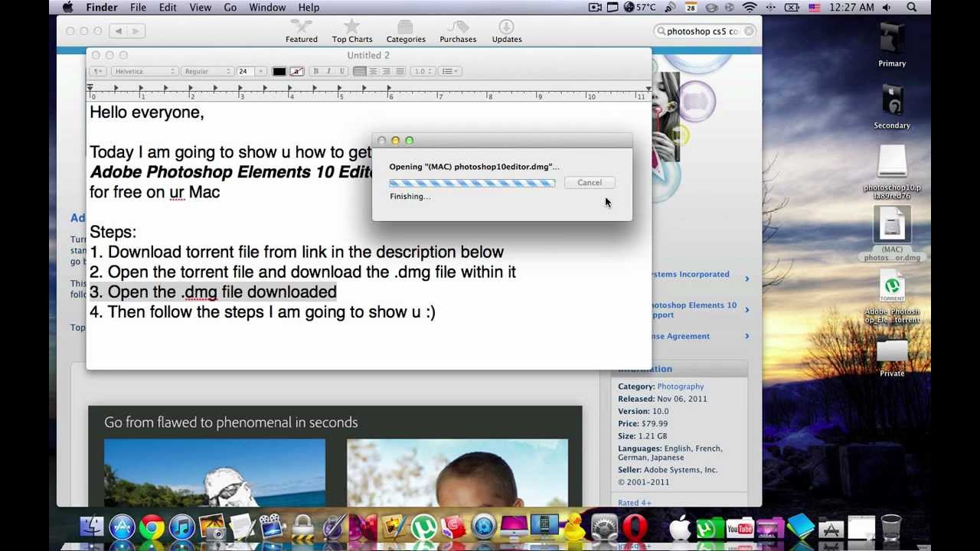
Task: Open Spotlight search in menu bar
Action: (912, 8)
